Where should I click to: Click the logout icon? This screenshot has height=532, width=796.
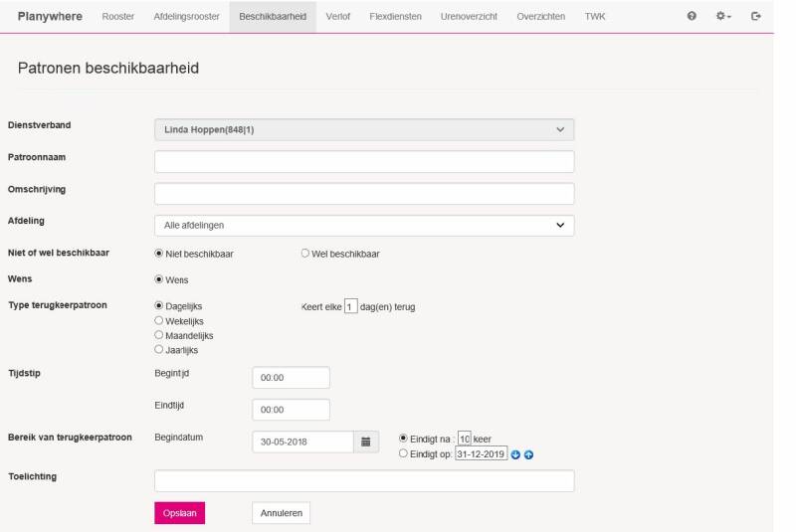point(756,17)
